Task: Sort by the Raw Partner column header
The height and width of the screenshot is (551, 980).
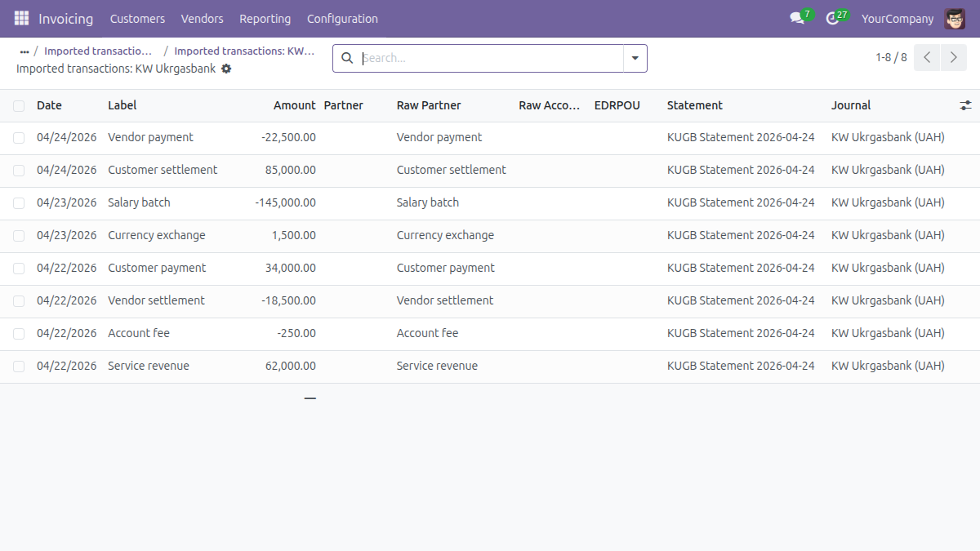Action: [x=429, y=105]
